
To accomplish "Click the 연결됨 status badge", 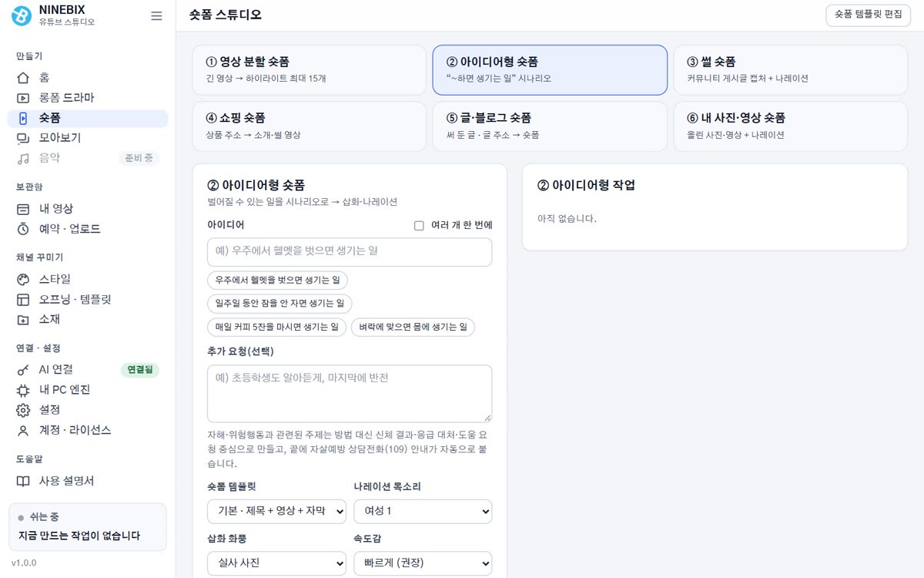I will pyautogui.click(x=139, y=370).
